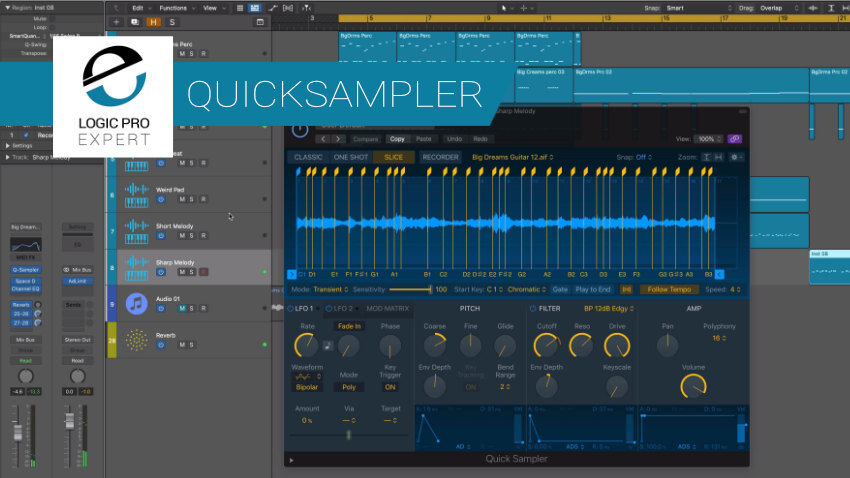850x478 pixels.
Task: Open the waveform gear action menu
Action: (x=736, y=157)
